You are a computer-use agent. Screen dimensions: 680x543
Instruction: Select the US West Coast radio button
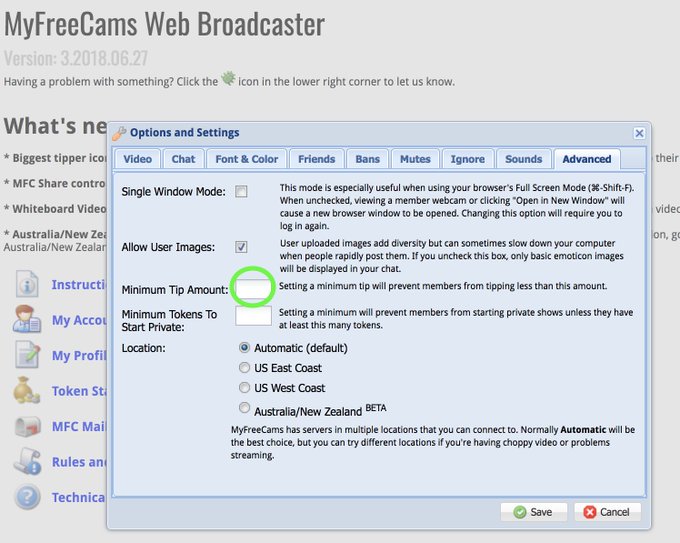(245, 387)
